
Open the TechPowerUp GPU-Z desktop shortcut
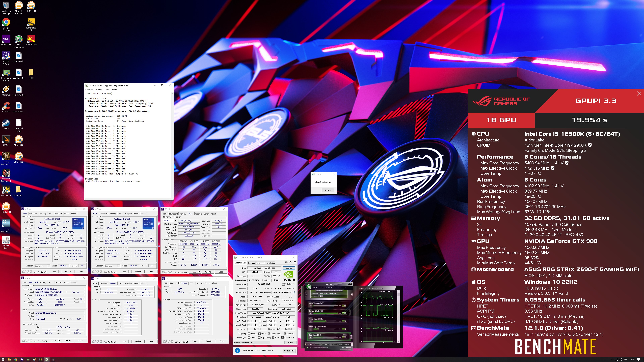[x=6, y=75]
